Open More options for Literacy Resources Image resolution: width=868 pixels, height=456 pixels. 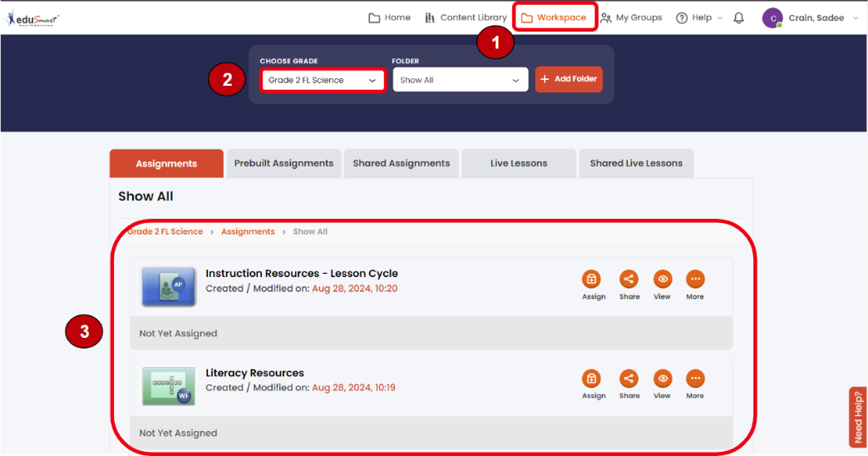pyautogui.click(x=695, y=379)
